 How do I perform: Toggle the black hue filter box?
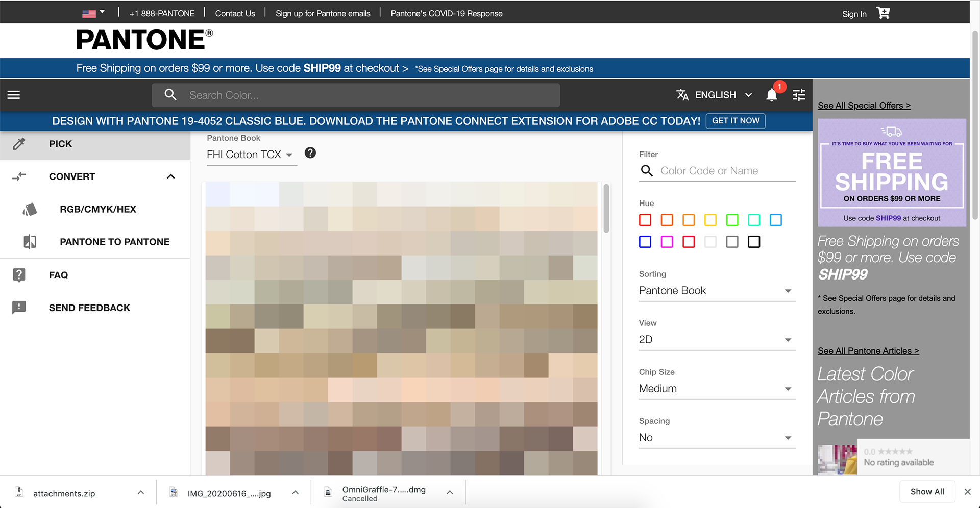pos(754,242)
